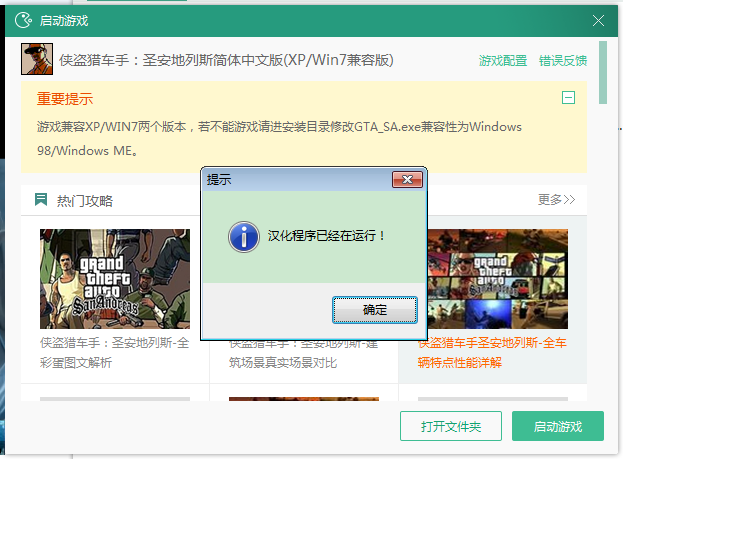Image resolution: width=749 pixels, height=536 pixels.
Task: Open the 建筑场景真实场景对比 guide title
Action: (x=303, y=356)
